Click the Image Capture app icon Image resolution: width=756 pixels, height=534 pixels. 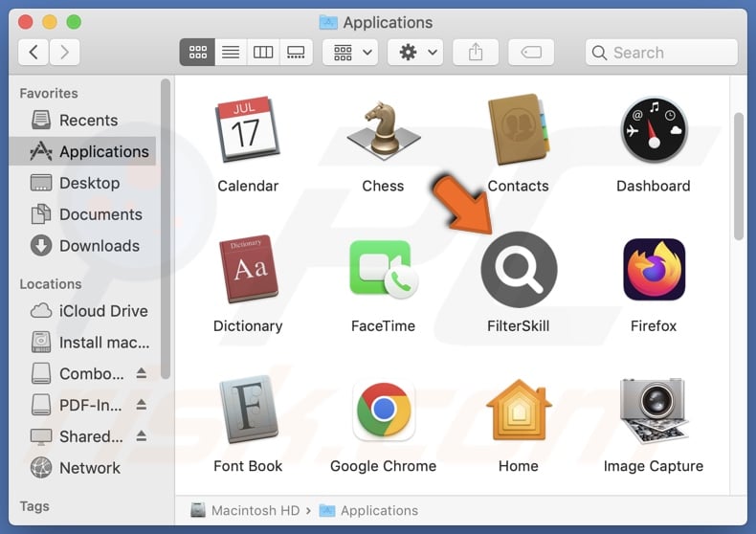click(x=654, y=410)
